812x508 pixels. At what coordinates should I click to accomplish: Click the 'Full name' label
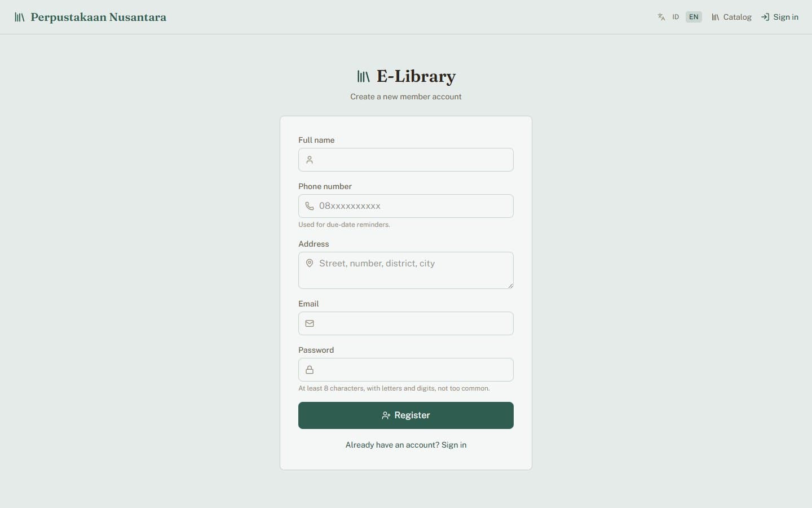coord(316,140)
